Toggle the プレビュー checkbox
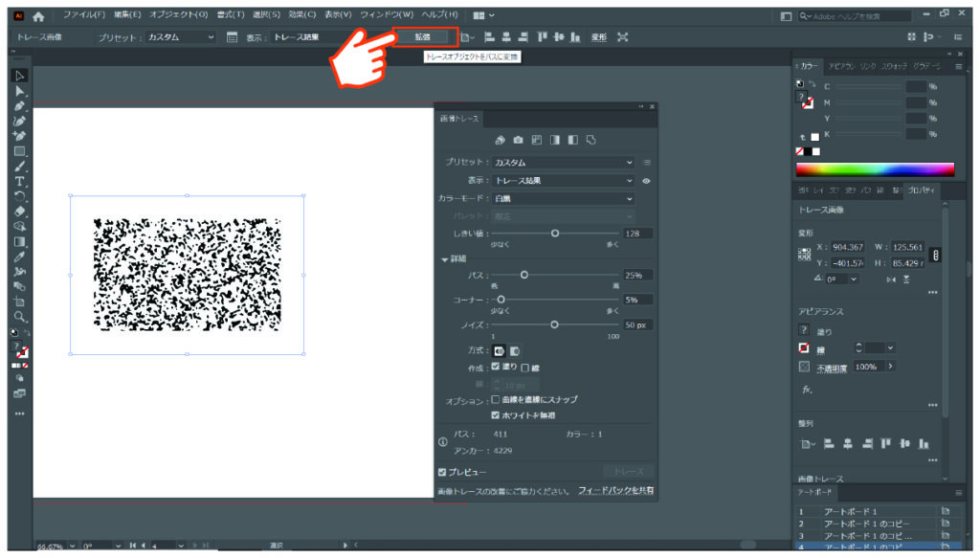The width and height of the screenshot is (980, 558). tap(442, 473)
